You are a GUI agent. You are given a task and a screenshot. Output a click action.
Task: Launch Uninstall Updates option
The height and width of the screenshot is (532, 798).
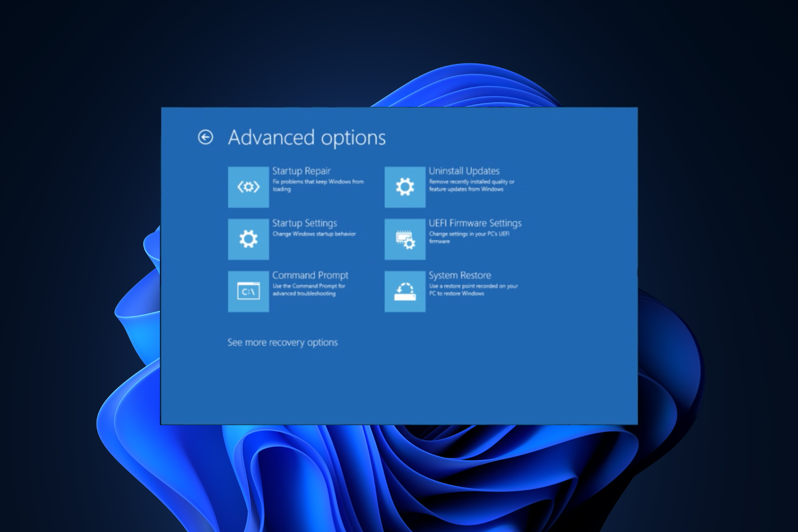coord(464,170)
